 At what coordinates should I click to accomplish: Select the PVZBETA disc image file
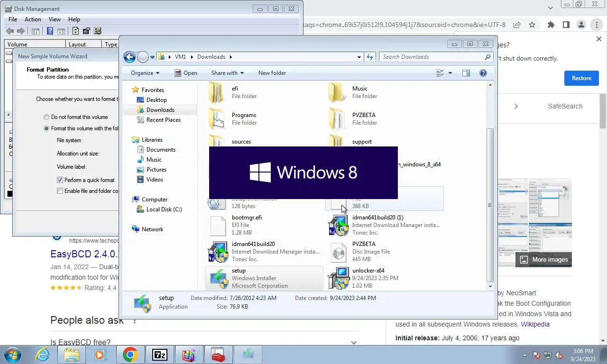pyautogui.click(x=385, y=252)
